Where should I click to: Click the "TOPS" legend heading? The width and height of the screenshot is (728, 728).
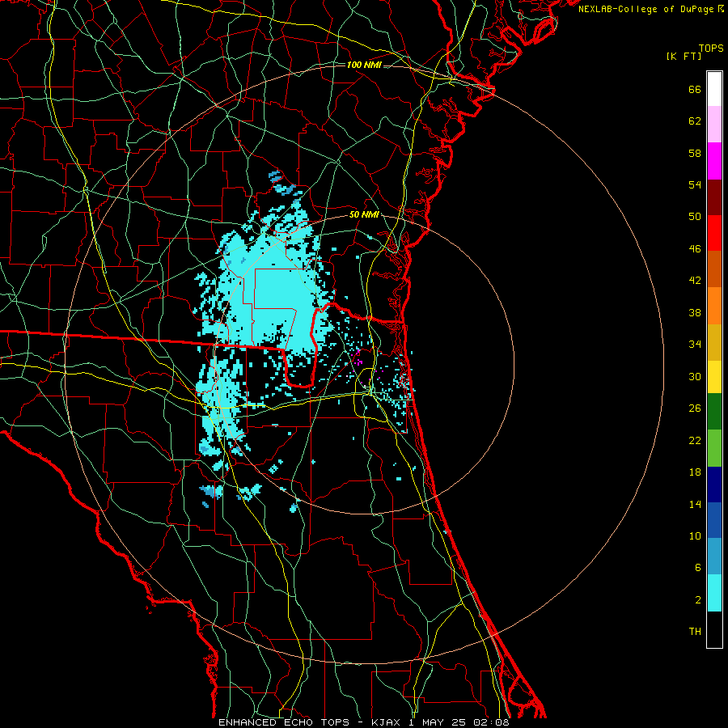[x=711, y=49]
